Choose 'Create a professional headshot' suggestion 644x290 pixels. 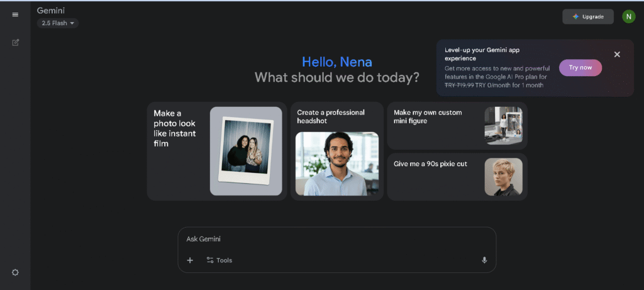pos(331,116)
